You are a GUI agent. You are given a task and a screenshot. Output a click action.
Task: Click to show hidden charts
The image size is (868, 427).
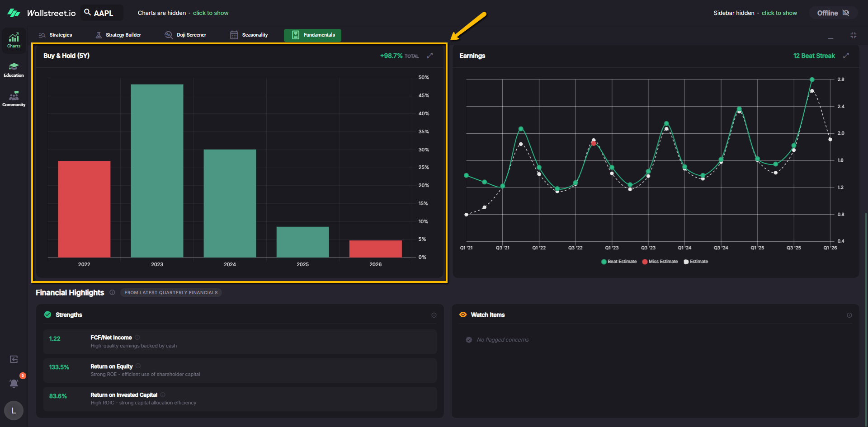point(211,13)
